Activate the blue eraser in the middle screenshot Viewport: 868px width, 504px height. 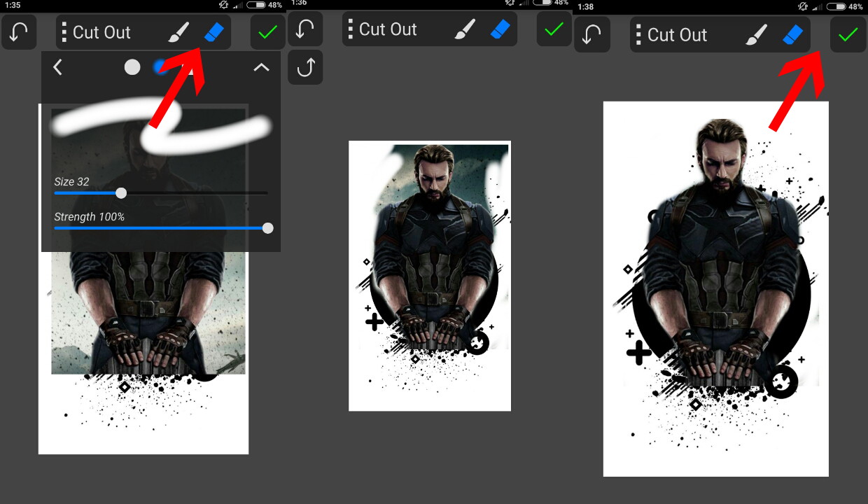[x=500, y=29]
